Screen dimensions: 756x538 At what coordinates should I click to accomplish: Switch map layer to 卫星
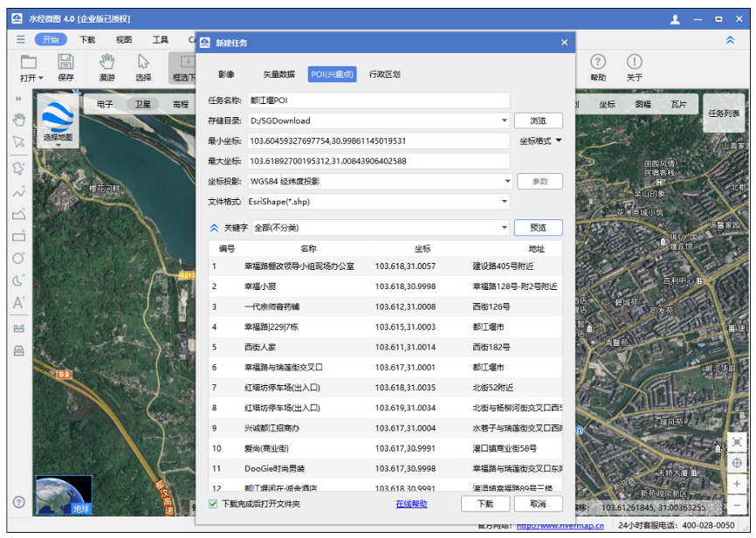coord(142,104)
